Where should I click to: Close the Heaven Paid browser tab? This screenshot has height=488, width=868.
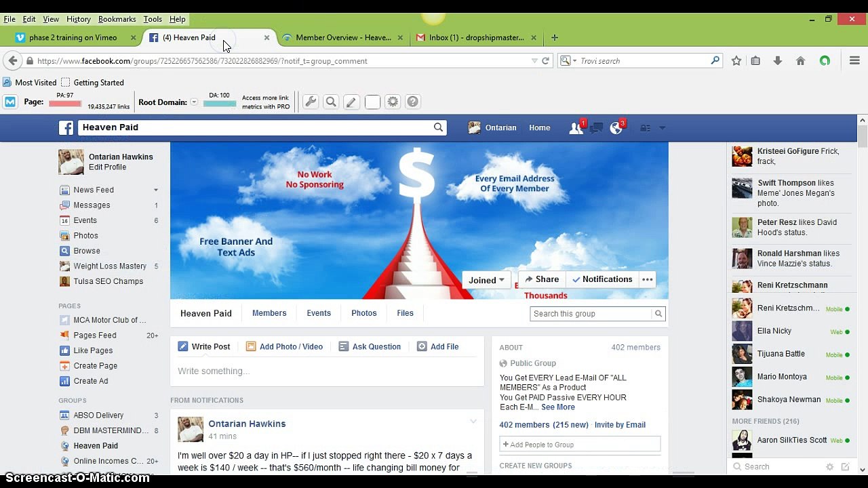[x=267, y=38]
